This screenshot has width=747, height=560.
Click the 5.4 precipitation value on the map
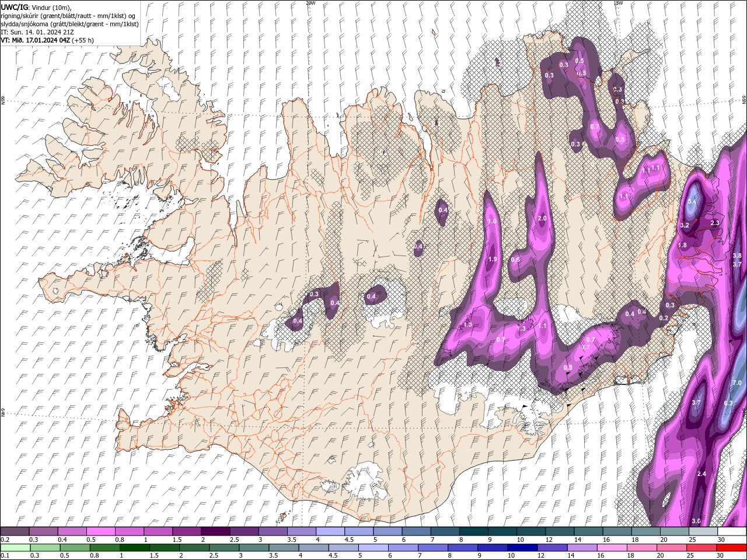692,201
